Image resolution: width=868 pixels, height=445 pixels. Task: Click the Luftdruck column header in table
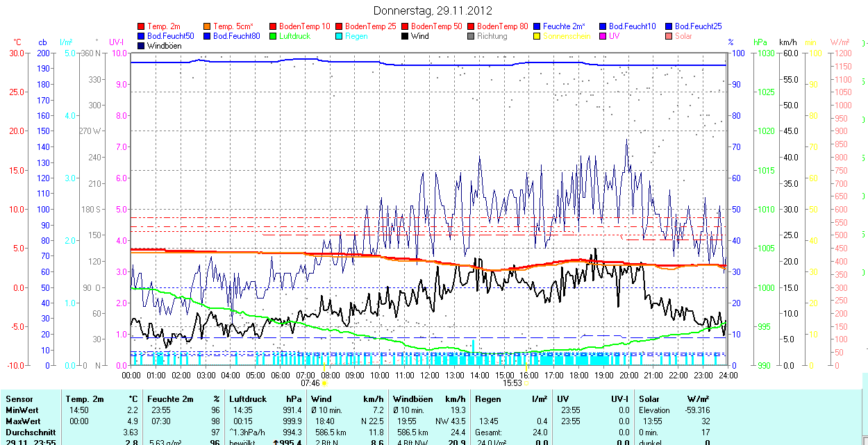(247, 399)
